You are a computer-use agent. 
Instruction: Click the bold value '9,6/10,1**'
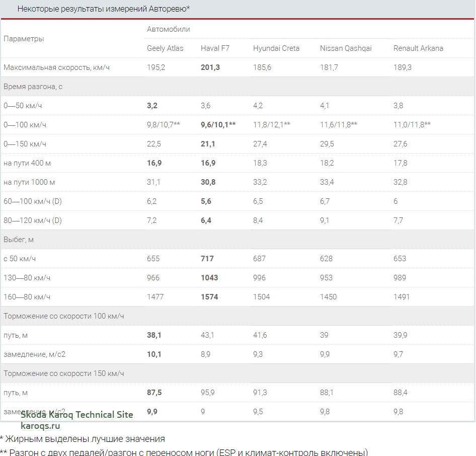pos(218,125)
